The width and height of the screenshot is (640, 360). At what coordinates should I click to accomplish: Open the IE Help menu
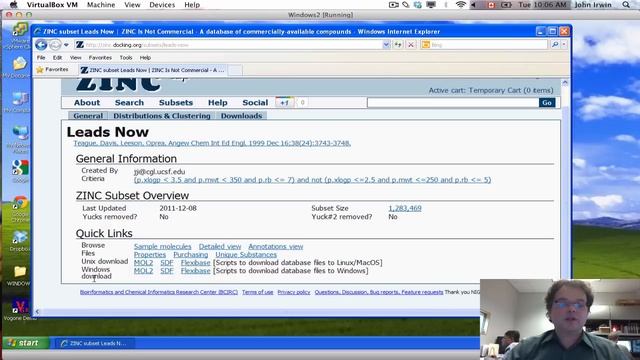click(145, 58)
